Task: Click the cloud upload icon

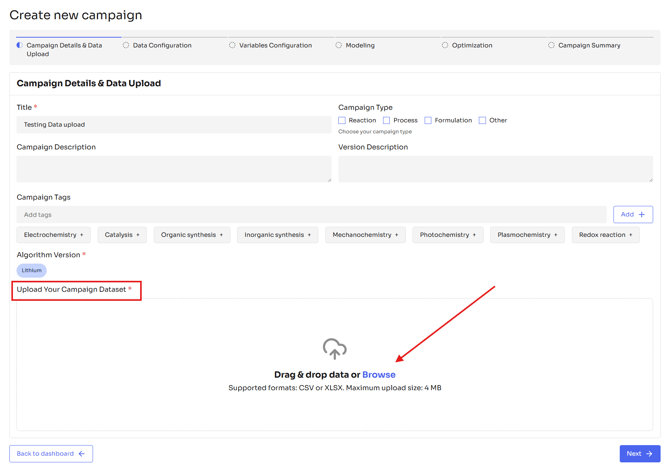Action: (335, 349)
